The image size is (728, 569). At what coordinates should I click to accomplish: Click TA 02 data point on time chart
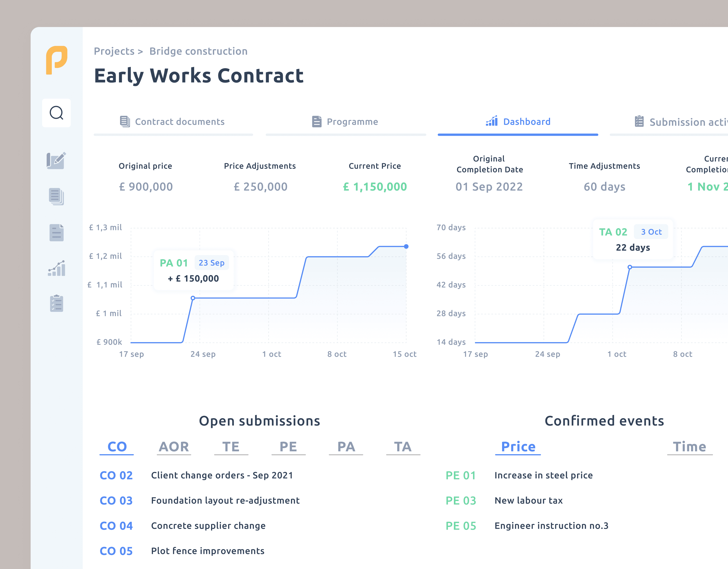[x=630, y=267]
